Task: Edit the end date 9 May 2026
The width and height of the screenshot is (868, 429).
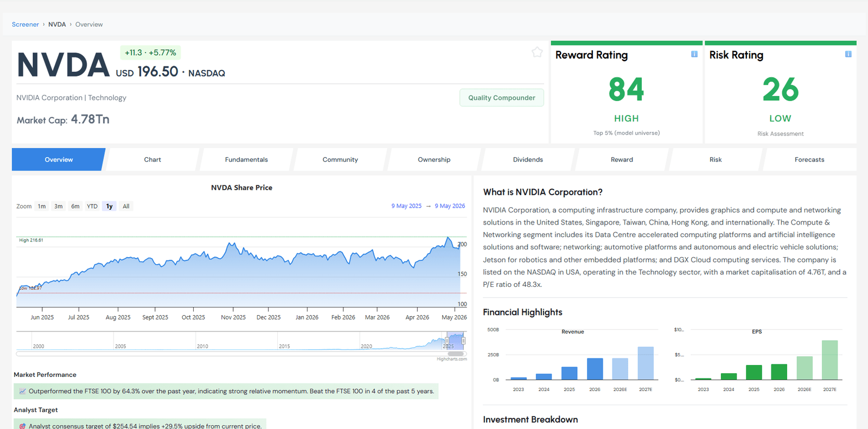Action: [450, 206]
